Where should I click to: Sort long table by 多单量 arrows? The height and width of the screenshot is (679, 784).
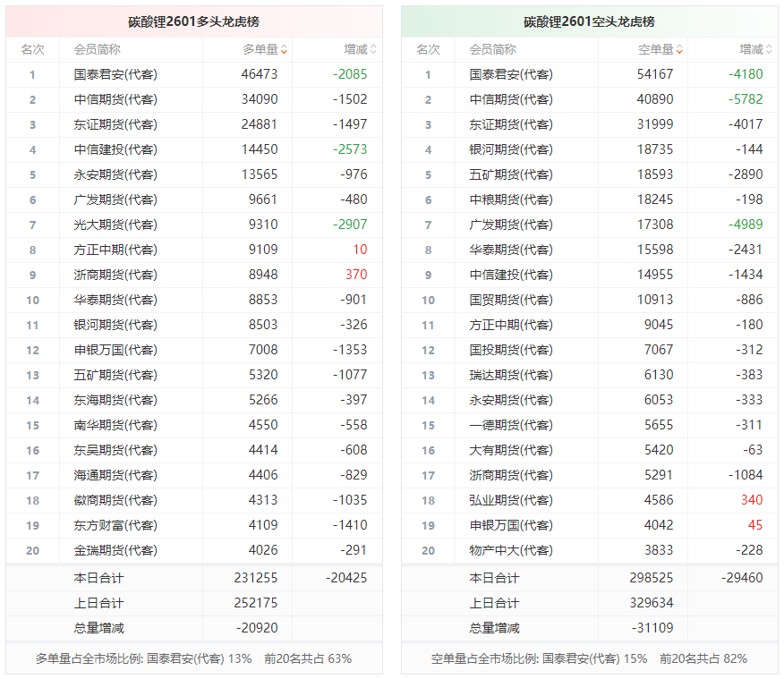[284, 49]
